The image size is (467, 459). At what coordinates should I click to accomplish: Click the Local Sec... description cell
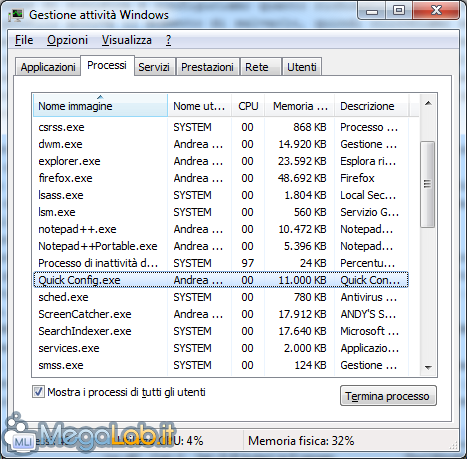point(368,195)
